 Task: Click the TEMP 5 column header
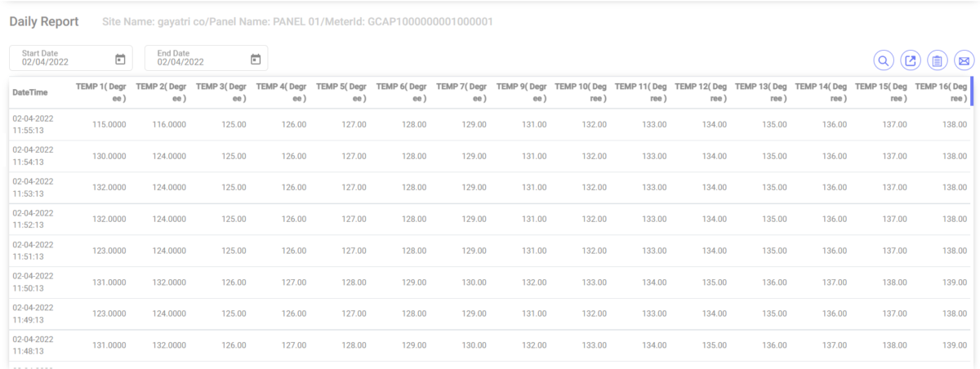coord(341,92)
